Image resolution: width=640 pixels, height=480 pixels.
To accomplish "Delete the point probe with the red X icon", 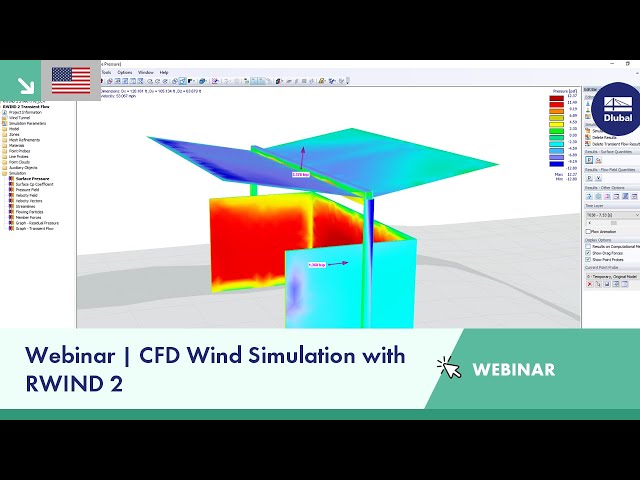I will click(589, 284).
